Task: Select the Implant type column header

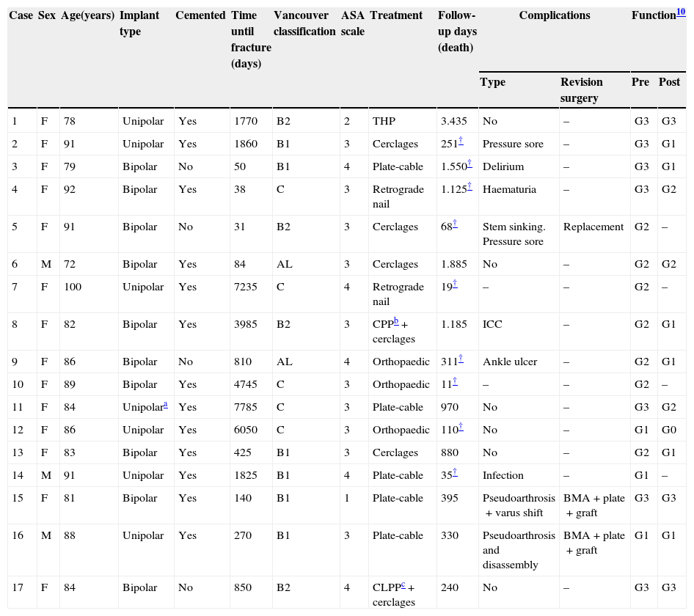Action: tap(140, 23)
